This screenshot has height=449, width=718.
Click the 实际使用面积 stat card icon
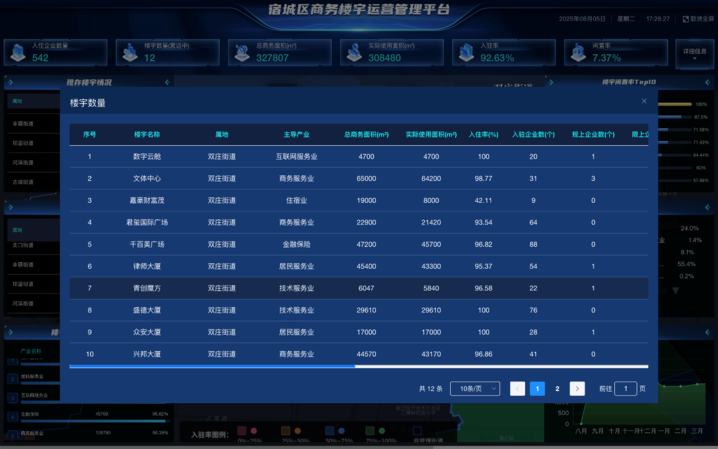click(353, 53)
